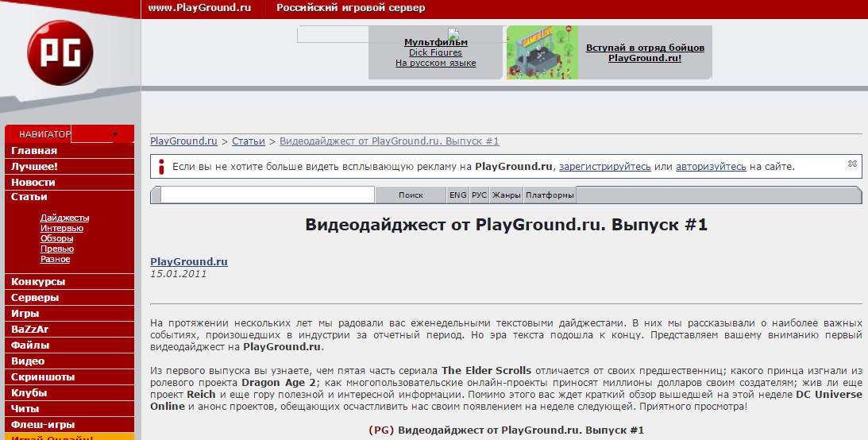Click the article date 15.01.2011

pos(178,274)
